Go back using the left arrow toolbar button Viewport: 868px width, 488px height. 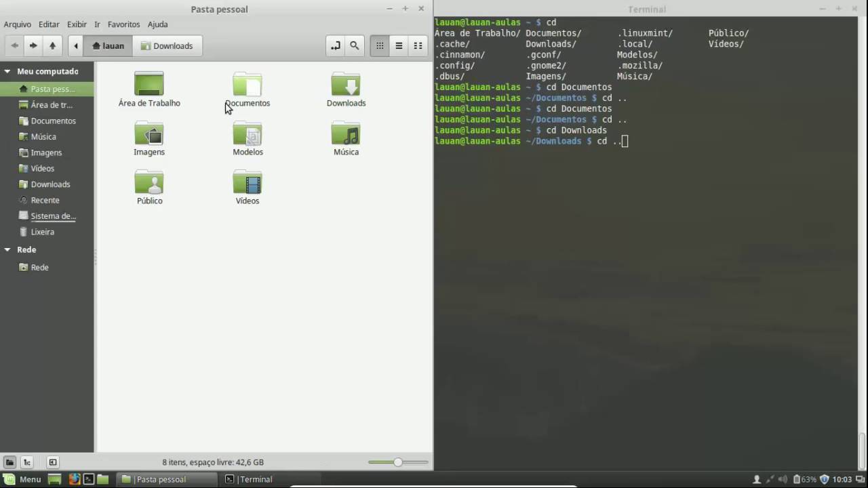pos(14,46)
